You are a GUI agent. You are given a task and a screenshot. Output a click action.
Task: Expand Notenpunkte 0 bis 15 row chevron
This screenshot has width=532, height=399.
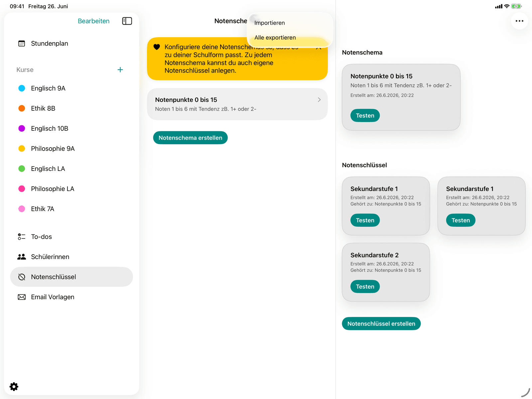(x=319, y=100)
